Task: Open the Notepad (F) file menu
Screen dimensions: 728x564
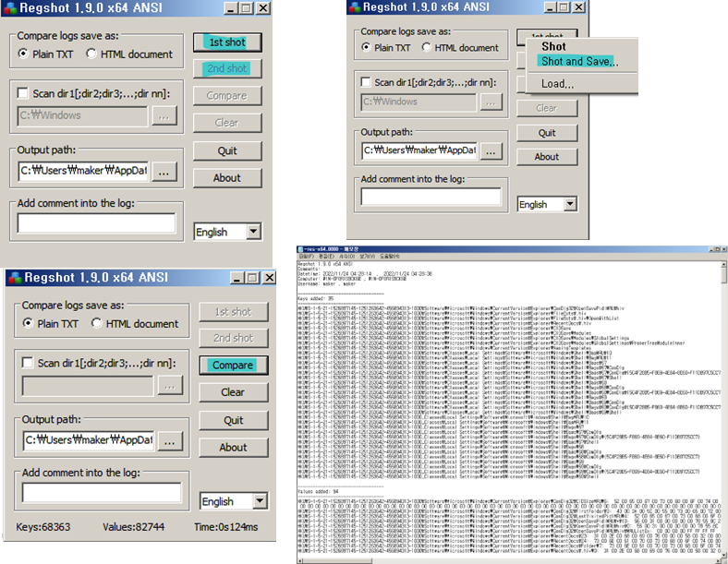Action: (x=307, y=256)
